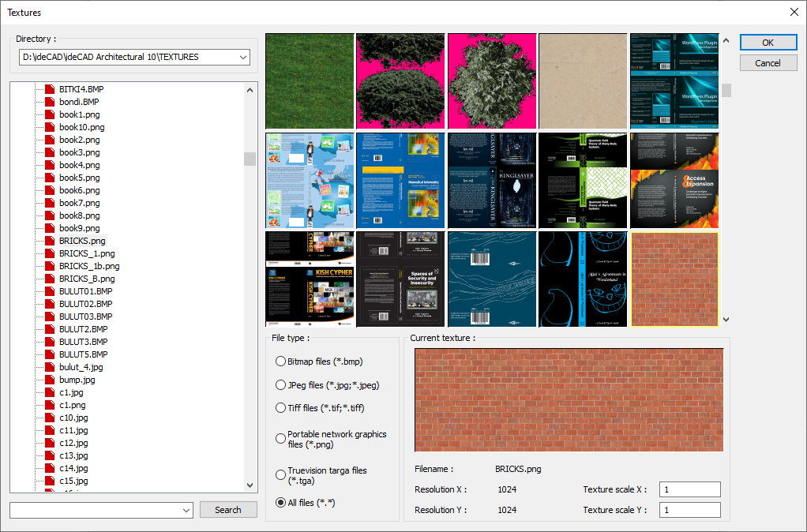Select the red brick texture thumbnail
The width and height of the screenshot is (807, 532).
pyautogui.click(x=674, y=279)
